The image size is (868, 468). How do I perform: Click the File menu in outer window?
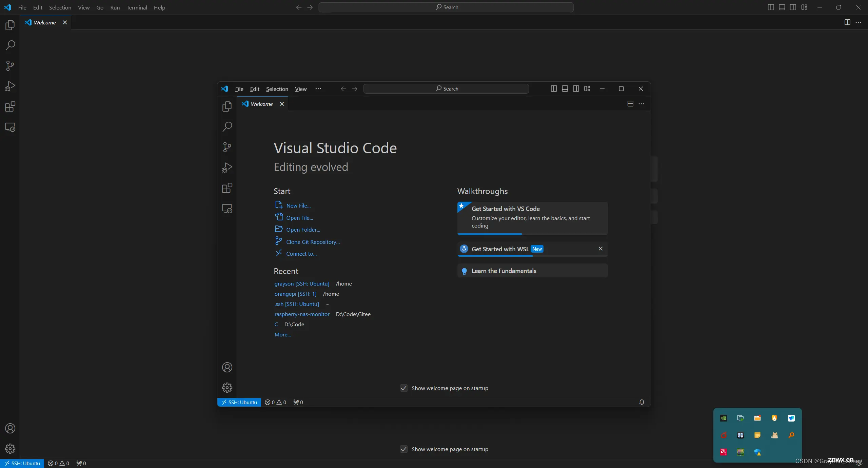click(22, 7)
